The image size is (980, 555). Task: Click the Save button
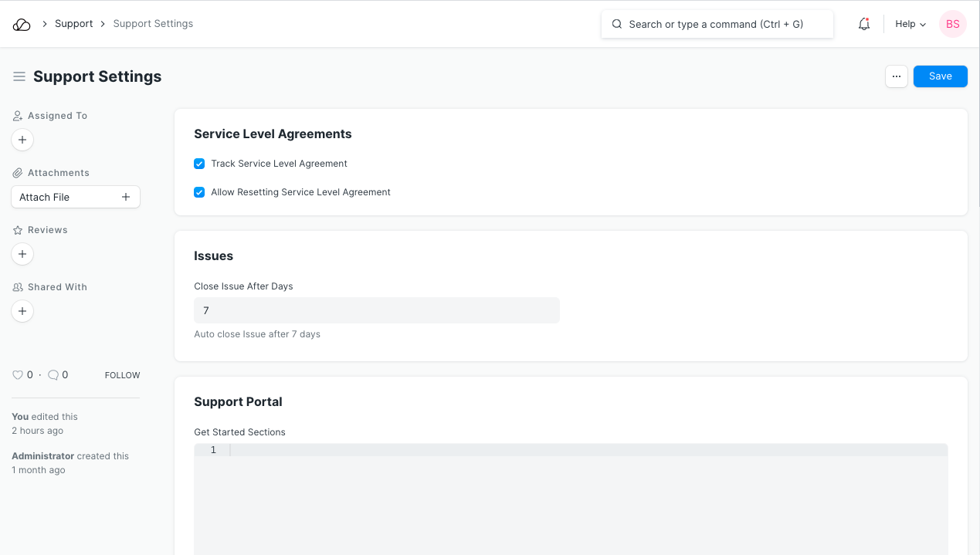(x=940, y=76)
